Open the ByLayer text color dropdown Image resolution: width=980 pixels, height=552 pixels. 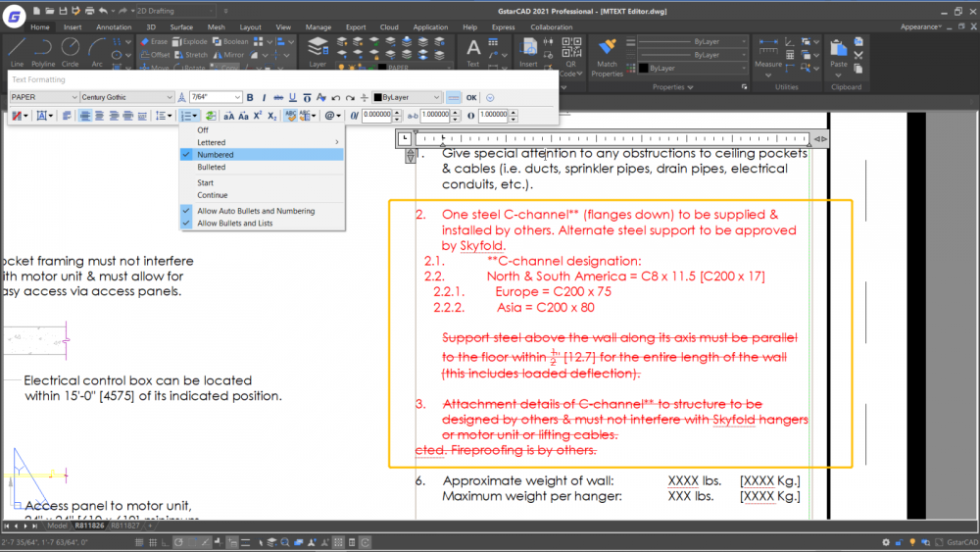click(407, 97)
